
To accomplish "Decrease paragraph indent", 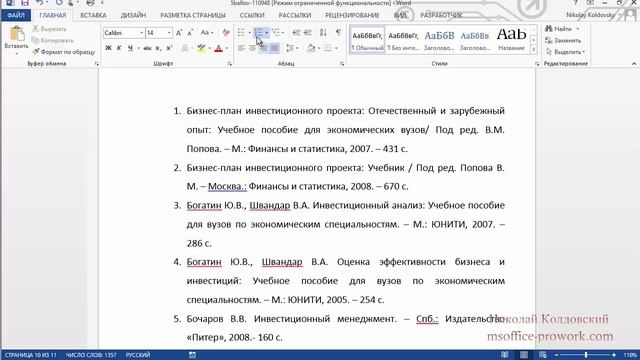I will [x=296, y=33].
